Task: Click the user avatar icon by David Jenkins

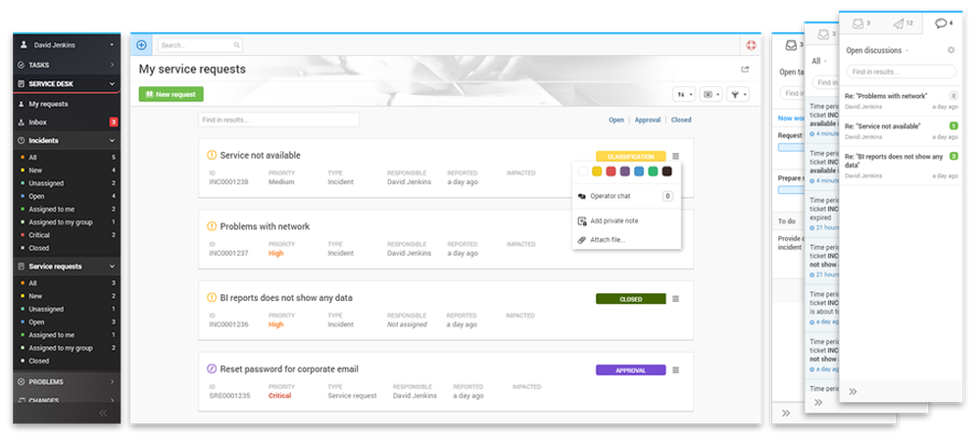Action: pyautogui.click(x=24, y=45)
